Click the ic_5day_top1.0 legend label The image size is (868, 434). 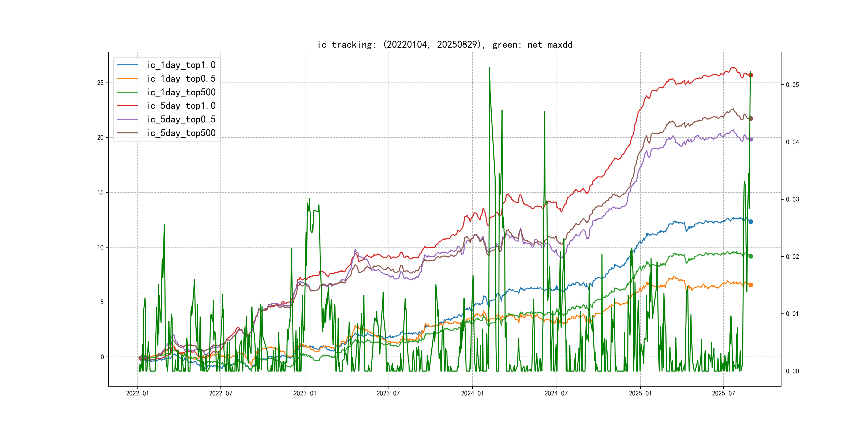click(181, 106)
